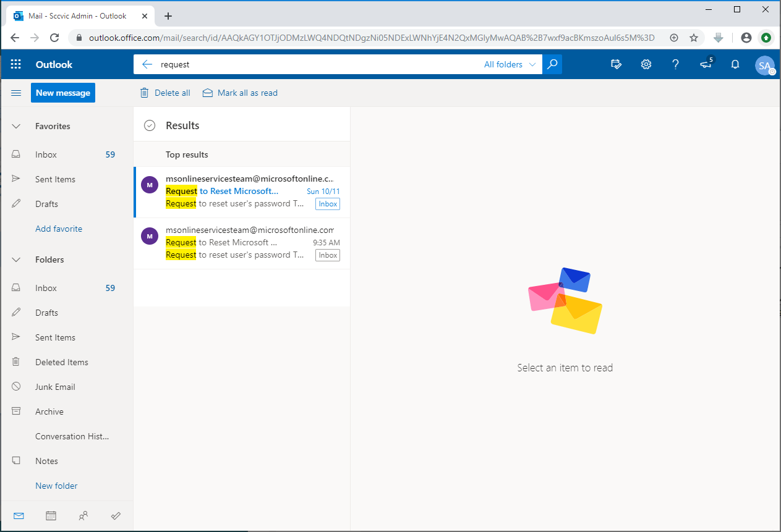
Task: Click Mark all as read
Action: (240, 93)
